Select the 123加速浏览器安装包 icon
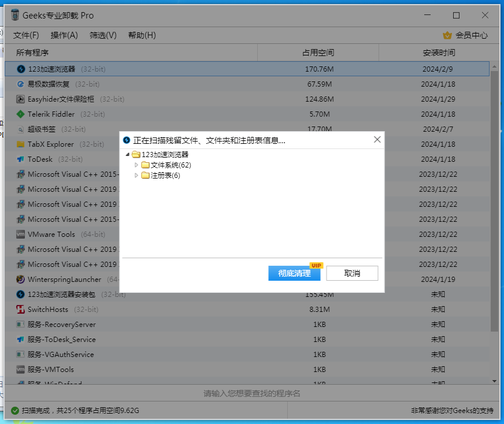Viewport: 504px width, 424px height. (x=21, y=294)
